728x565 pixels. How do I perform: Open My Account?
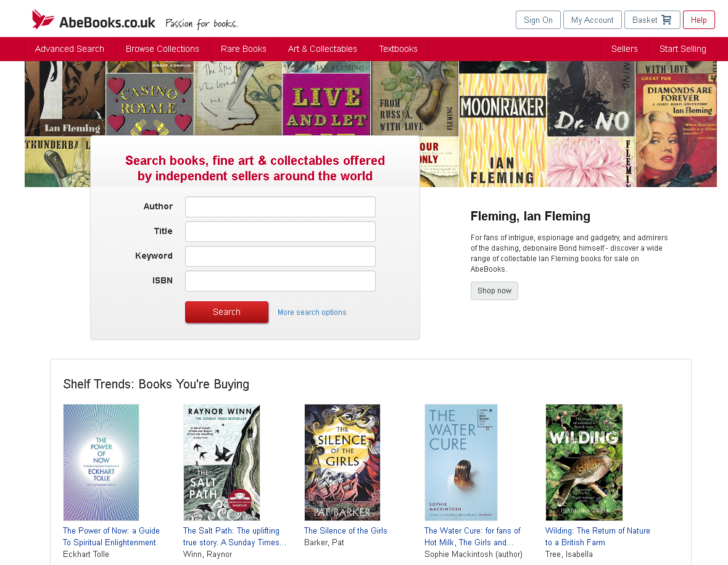pos(592,20)
